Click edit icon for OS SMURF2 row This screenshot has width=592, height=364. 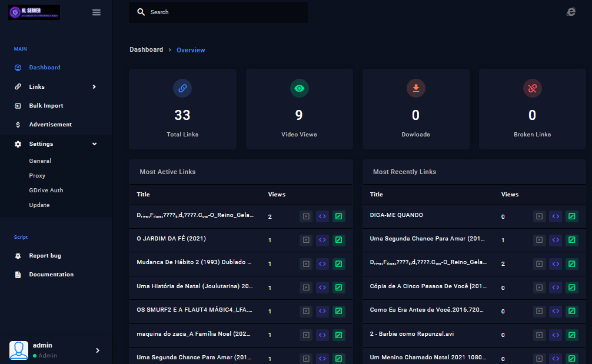click(339, 311)
